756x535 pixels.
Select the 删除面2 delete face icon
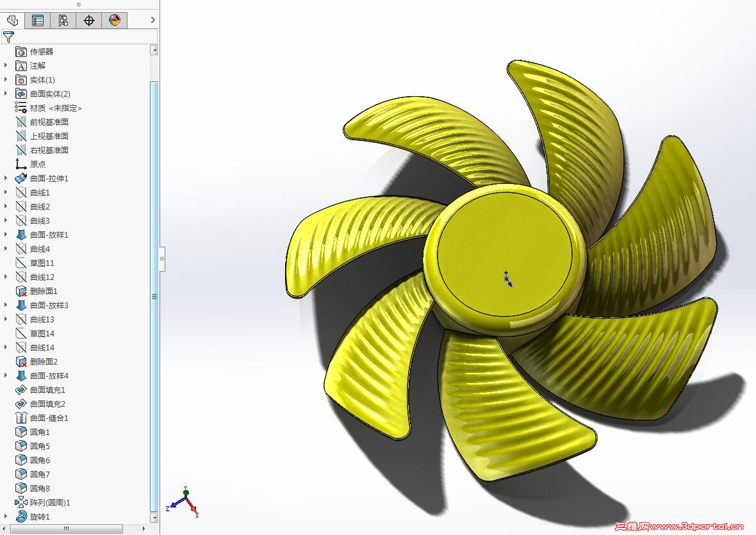(x=21, y=361)
